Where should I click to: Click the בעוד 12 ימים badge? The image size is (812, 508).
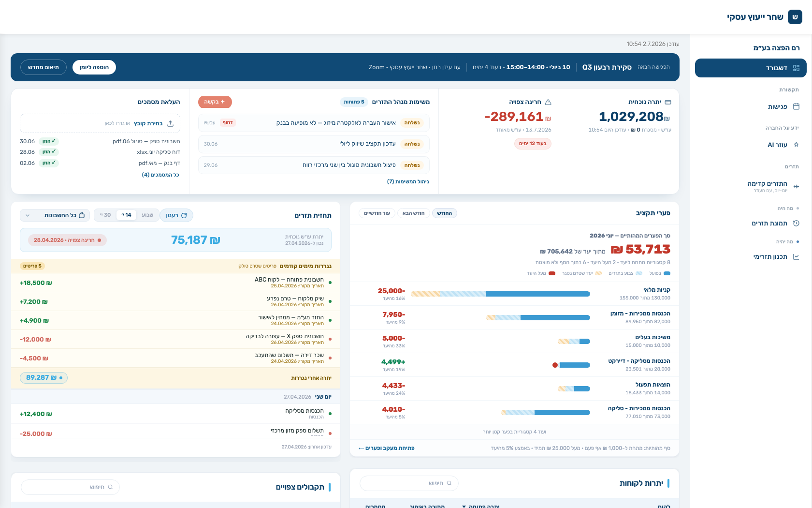coord(533,144)
